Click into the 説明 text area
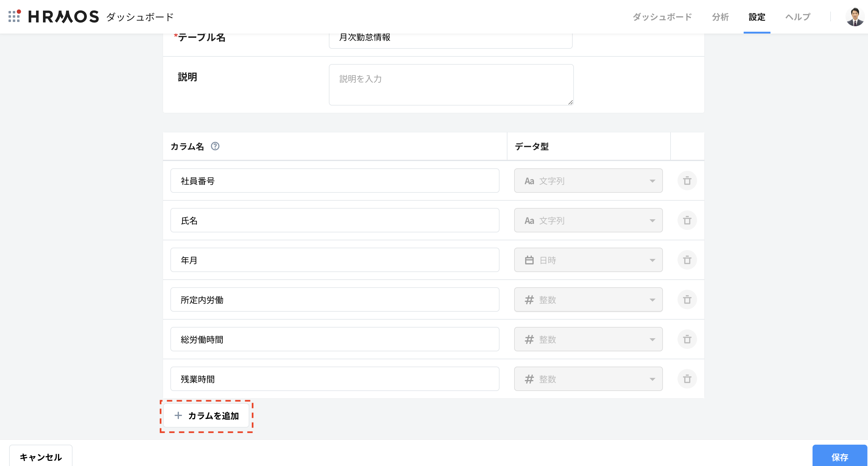Image resolution: width=868 pixels, height=466 pixels. point(451,85)
